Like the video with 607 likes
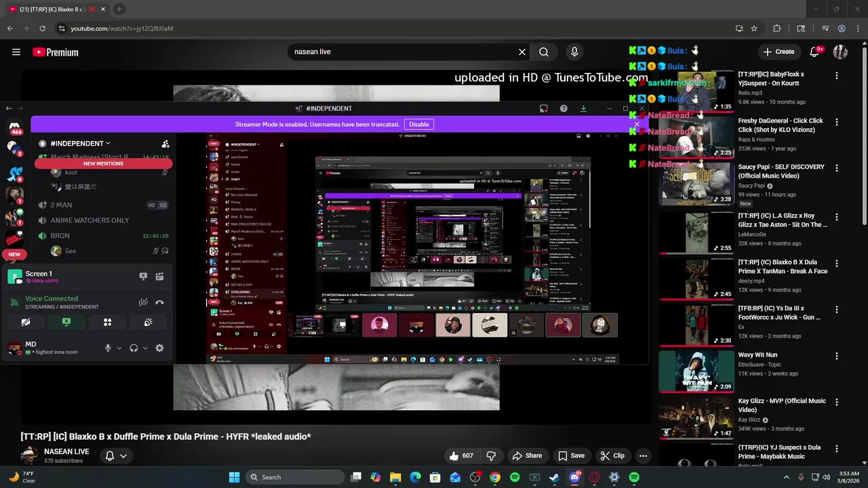This screenshot has width=868, height=488. [x=462, y=455]
